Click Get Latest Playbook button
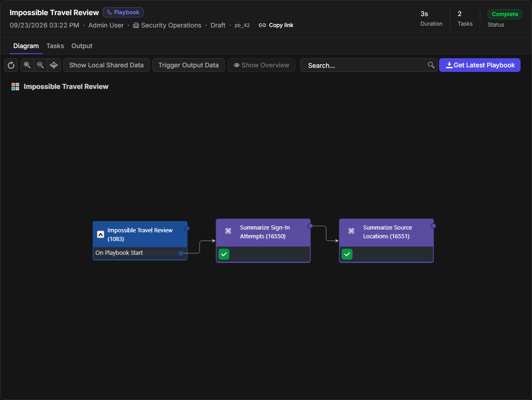Image resolution: width=532 pixels, height=400 pixels. (480, 65)
